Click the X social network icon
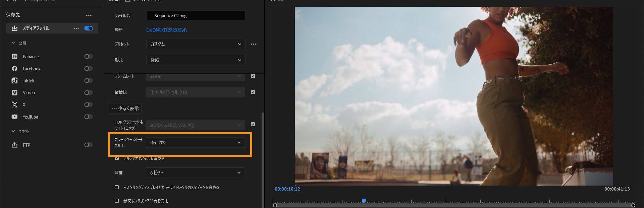Screen dimensions: 644x208 [x=14, y=105]
